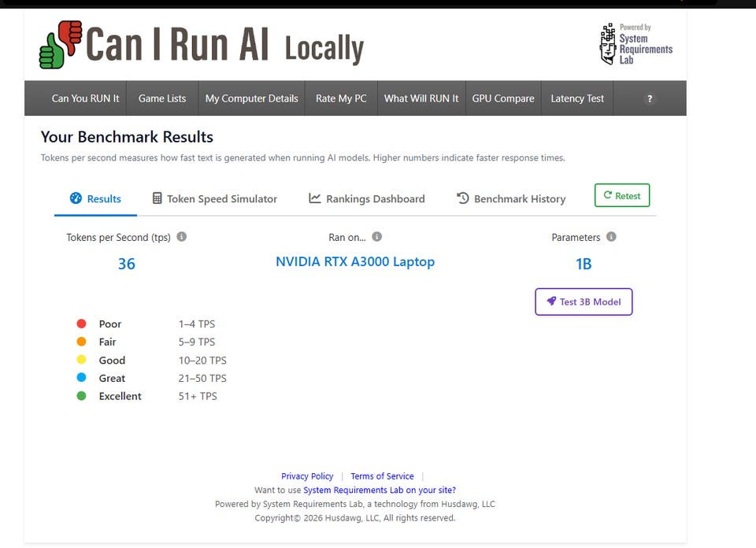The image size is (756, 548).
Task: Click the Rankings Dashboard chart icon
Action: pos(314,198)
